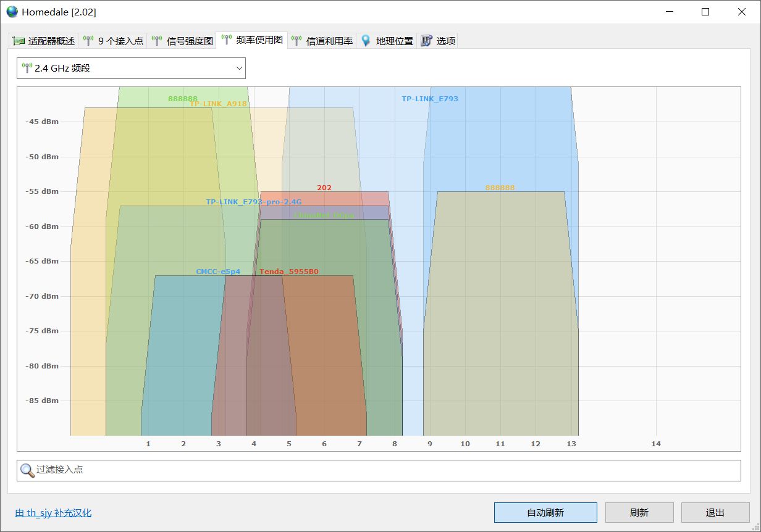Click the antenna icon on 信号强度图 tab
The width and height of the screenshot is (761, 532).
click(x=157, y=41)
